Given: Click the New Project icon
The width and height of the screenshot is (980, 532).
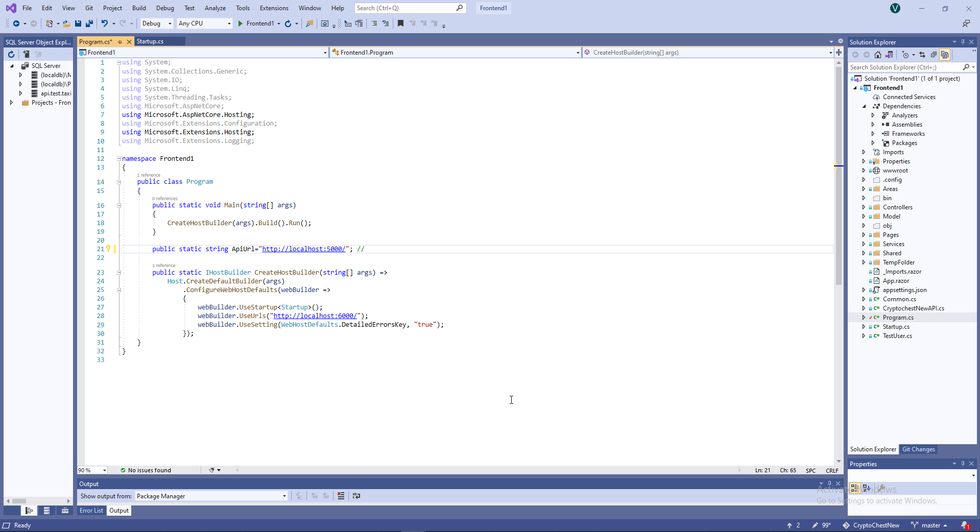Looking at the screenshot, I should (50, 23).
